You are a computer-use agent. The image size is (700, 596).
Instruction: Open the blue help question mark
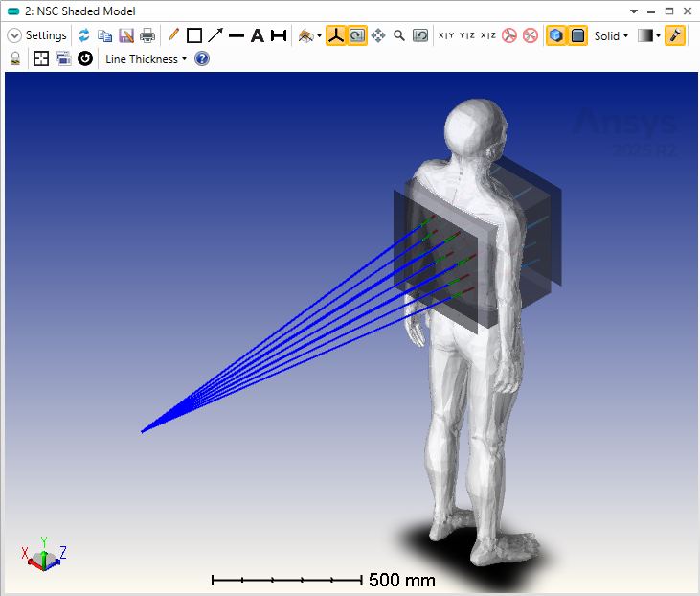tap(202, 58)
